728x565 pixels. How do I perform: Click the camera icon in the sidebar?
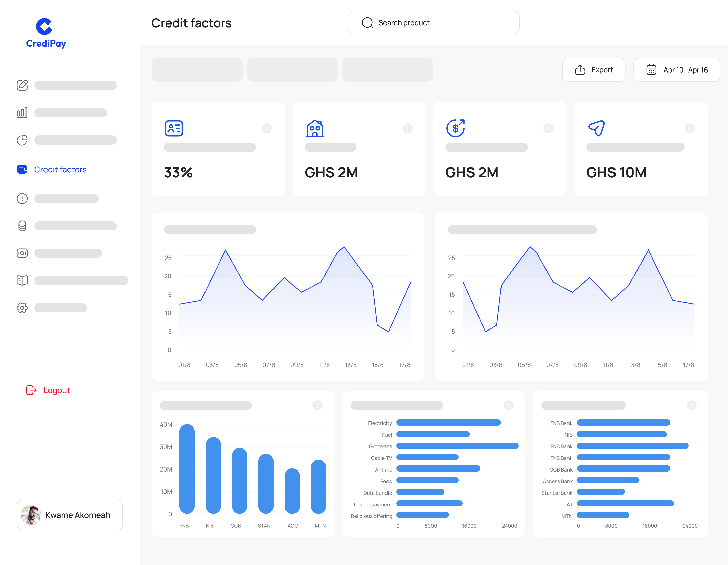coord(22,253)
